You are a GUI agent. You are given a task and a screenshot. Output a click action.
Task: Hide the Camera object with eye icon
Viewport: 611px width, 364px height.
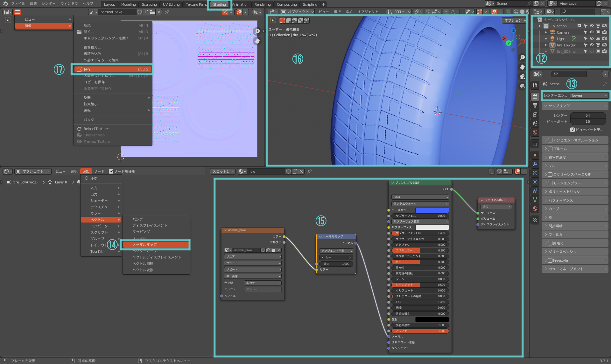pyautogui.click(x=592, y=32)
